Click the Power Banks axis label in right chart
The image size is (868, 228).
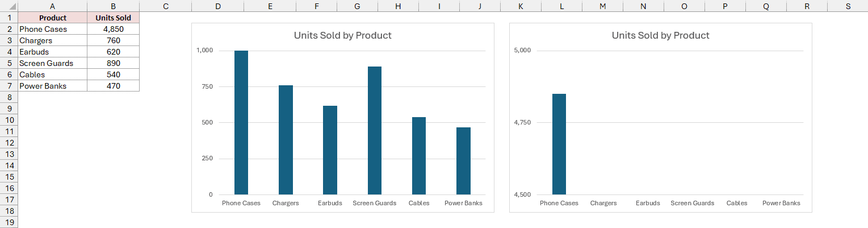coord(781,203)
